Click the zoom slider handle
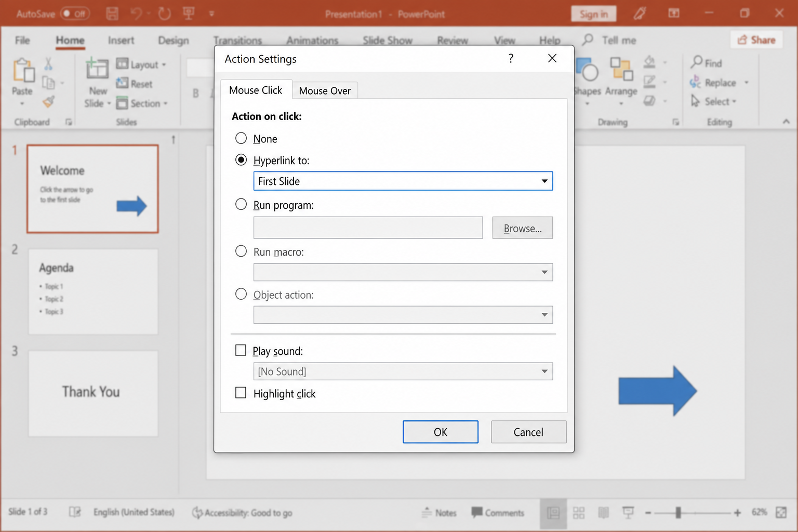798x532 pixels. click(x=678, y=513)
